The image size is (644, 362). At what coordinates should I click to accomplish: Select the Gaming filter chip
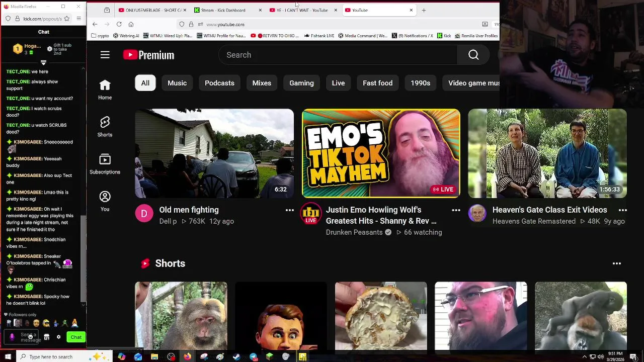[x=301, y=83]
